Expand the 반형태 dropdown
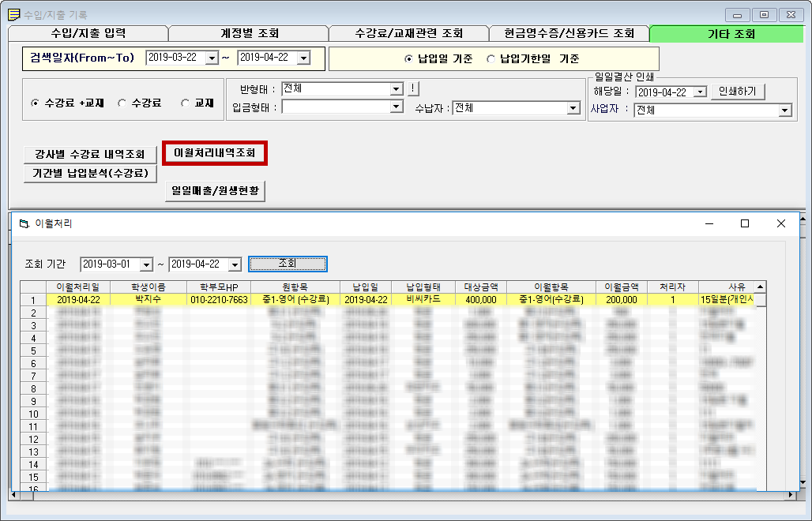 coord(397,89)
